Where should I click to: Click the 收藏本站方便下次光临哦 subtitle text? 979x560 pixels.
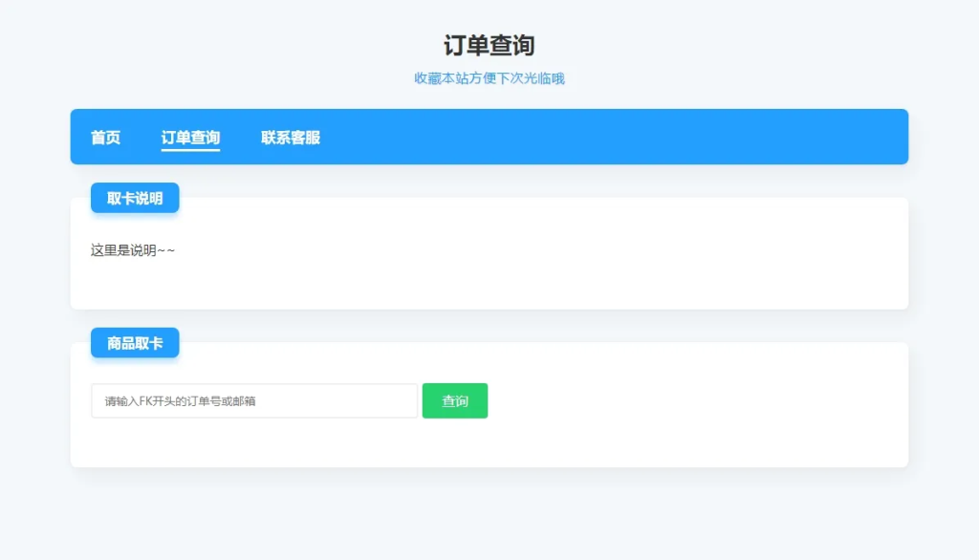point(489,78)
